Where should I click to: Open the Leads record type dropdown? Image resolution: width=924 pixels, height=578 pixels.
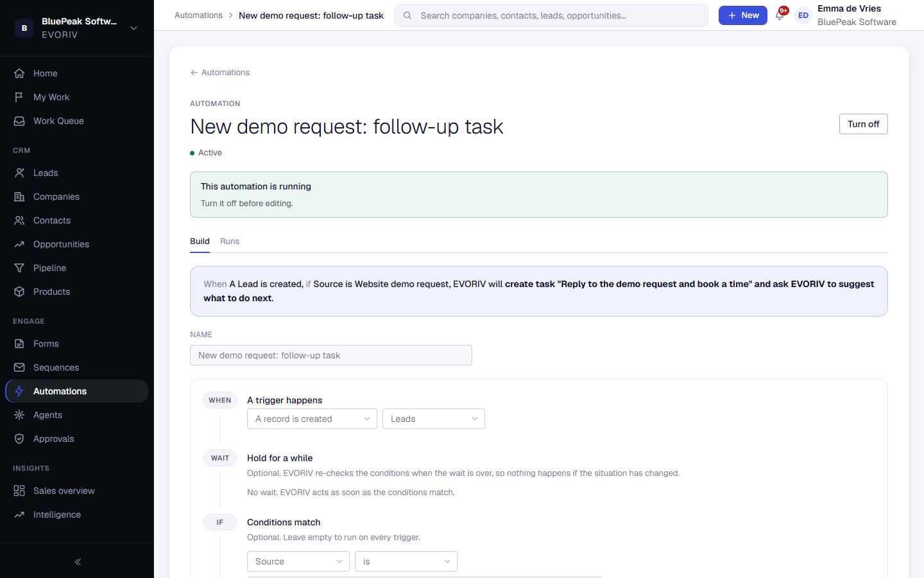pyautogui.click(x=434, y=419)
